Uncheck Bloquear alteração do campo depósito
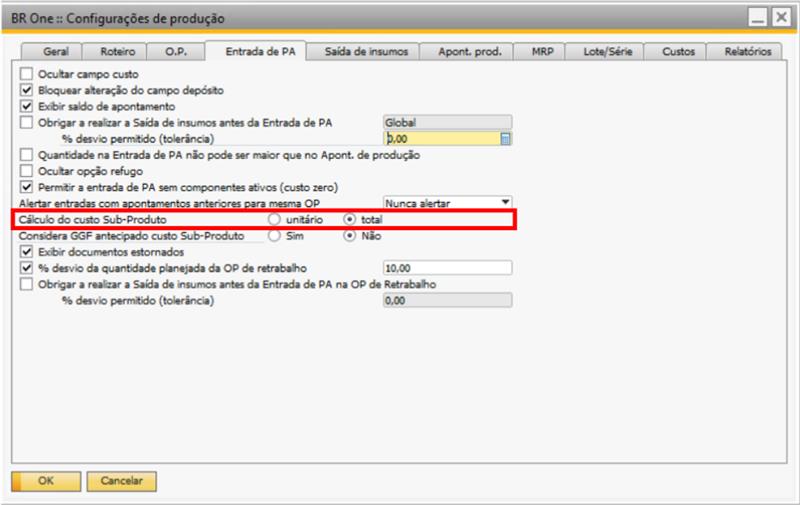 click(x=27, y=90)
